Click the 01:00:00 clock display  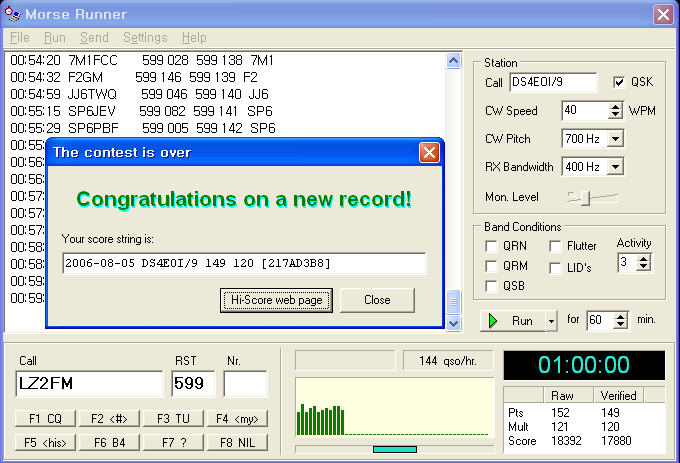click(584, 365)
